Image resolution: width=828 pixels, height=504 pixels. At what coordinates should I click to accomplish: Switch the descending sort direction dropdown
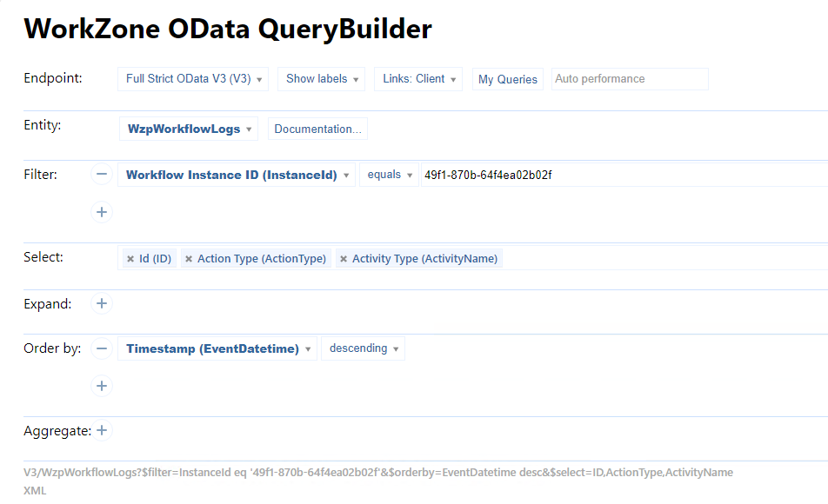pyautogui.click(x=363, y=348)
